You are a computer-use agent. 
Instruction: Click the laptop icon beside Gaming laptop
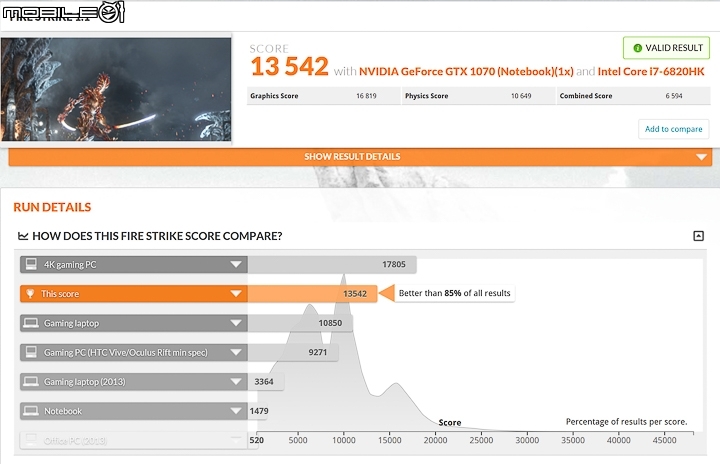click(x=31, y=323)
